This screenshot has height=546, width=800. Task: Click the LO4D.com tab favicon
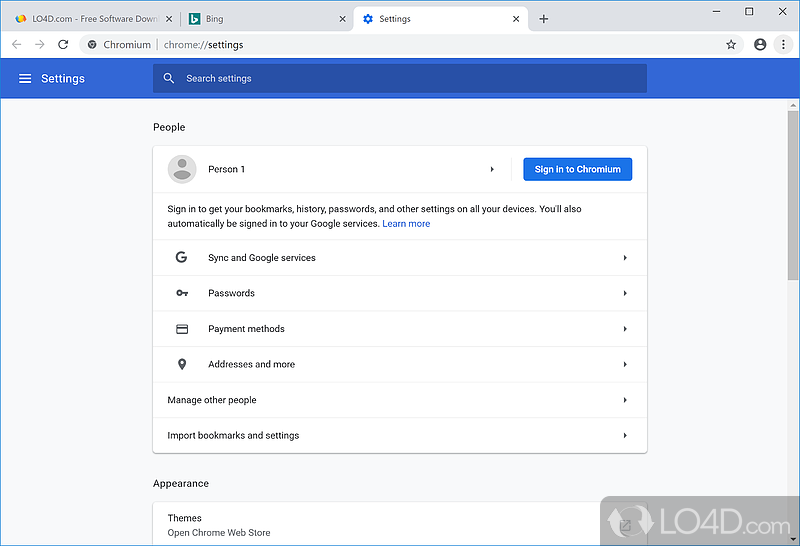coord(20,19)
